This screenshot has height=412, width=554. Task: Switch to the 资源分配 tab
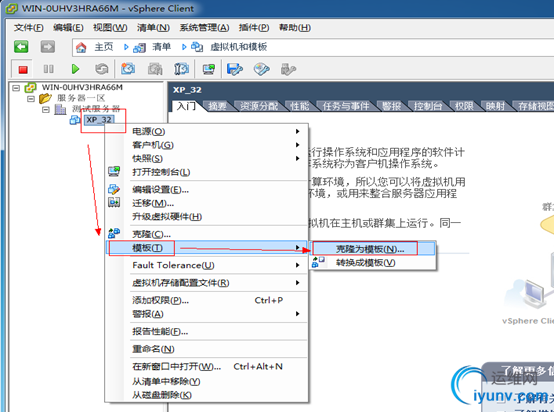pyautogui.click(x=259, y=106)
